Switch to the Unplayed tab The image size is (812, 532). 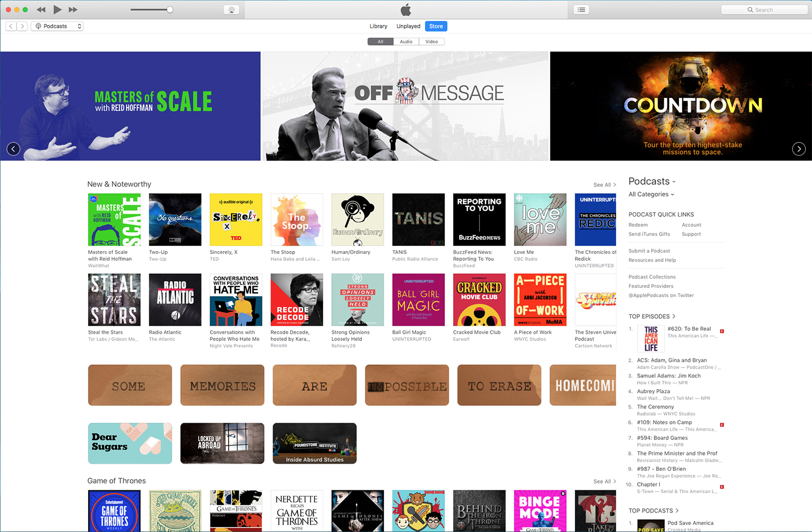point(408,26)
